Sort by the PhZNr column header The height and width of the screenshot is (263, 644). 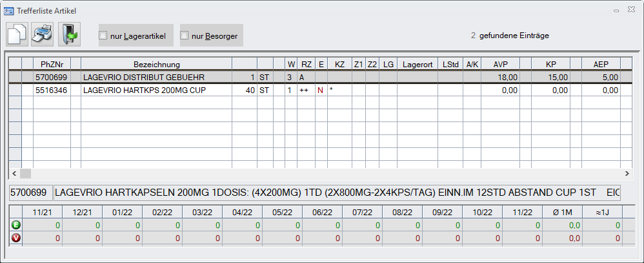click(52, 64)
